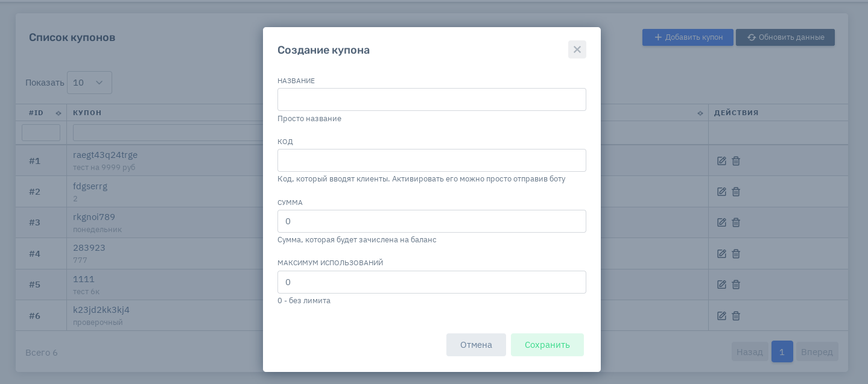Edit coupon #6 via pencil icon
868x384 pixels.
[721, 316]
